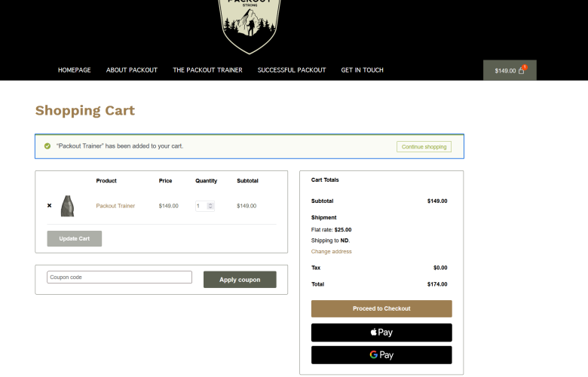Click the $174.00 total amount

pyautogui.click(x=437, y=284)
